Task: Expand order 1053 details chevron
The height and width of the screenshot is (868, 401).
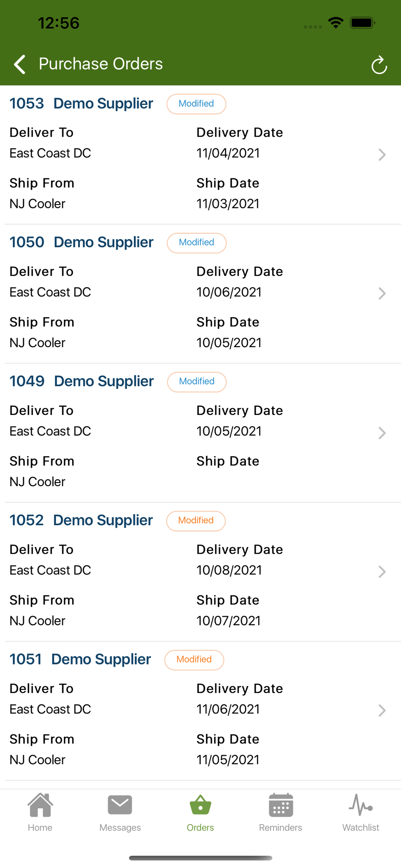Action: 382,155
